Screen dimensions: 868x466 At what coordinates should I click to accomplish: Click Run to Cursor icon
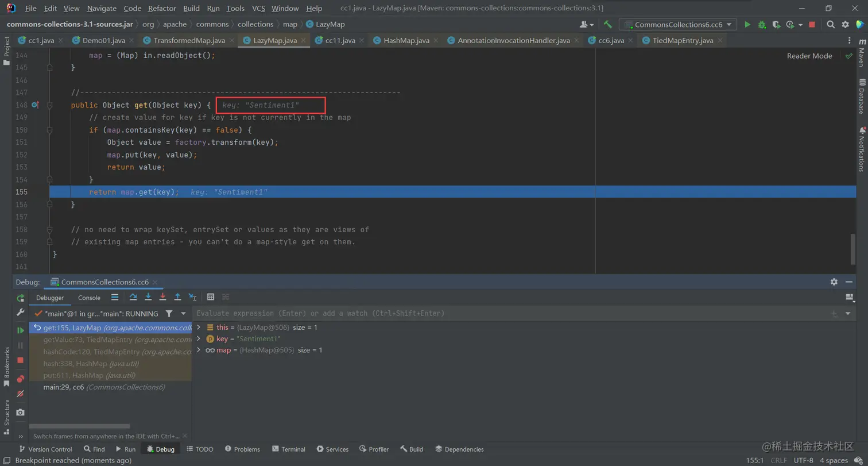[x=192, y=297]
